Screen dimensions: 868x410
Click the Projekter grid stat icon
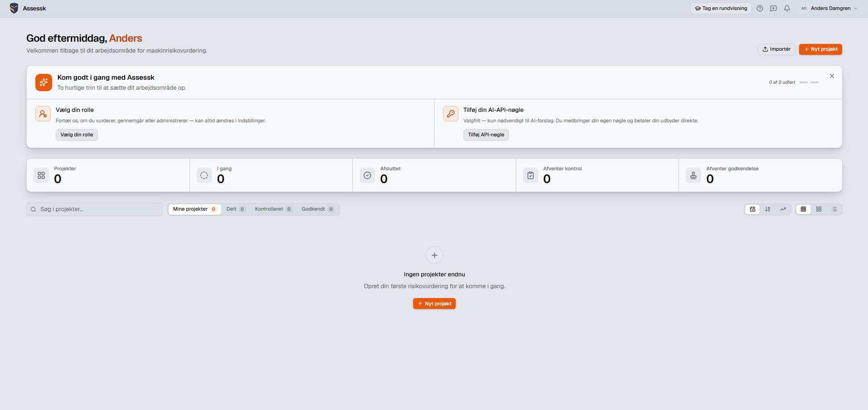tap(41, 175)
